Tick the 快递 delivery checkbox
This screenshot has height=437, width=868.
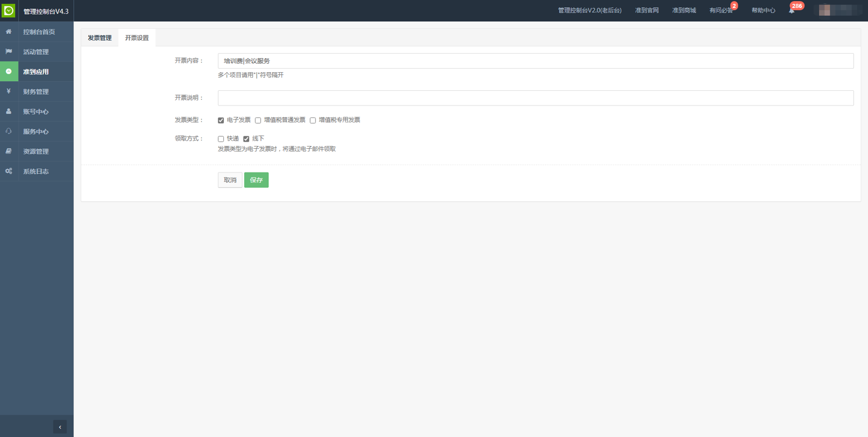[x=221, y=139]
